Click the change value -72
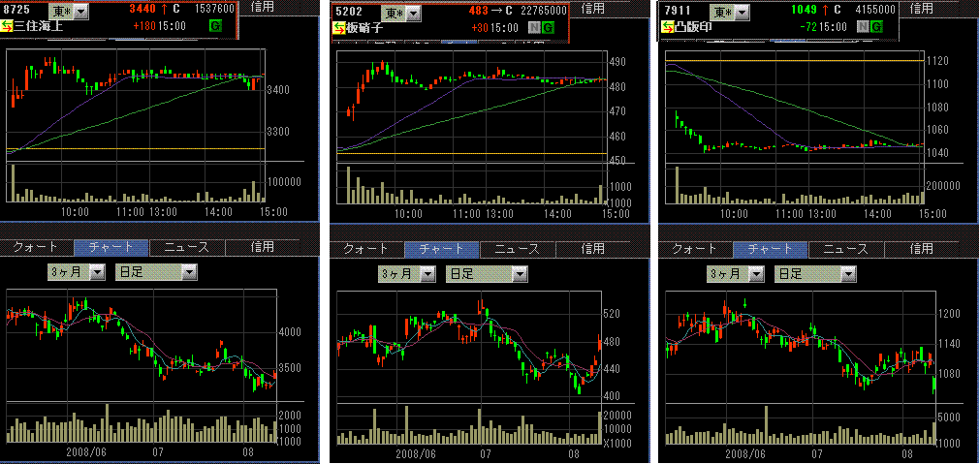 [x=810, y=26]
